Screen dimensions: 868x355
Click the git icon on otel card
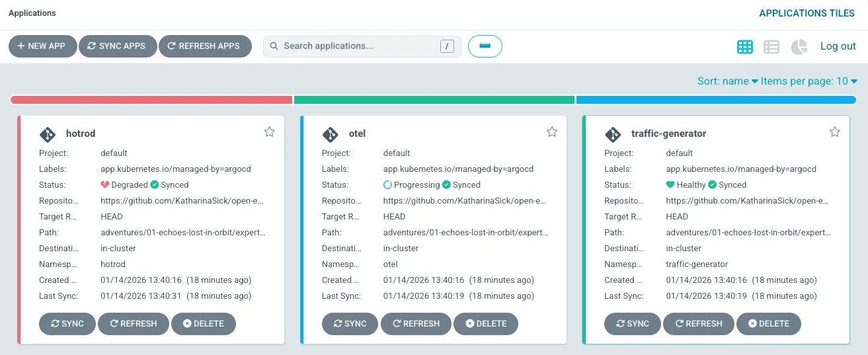point(331,134)
